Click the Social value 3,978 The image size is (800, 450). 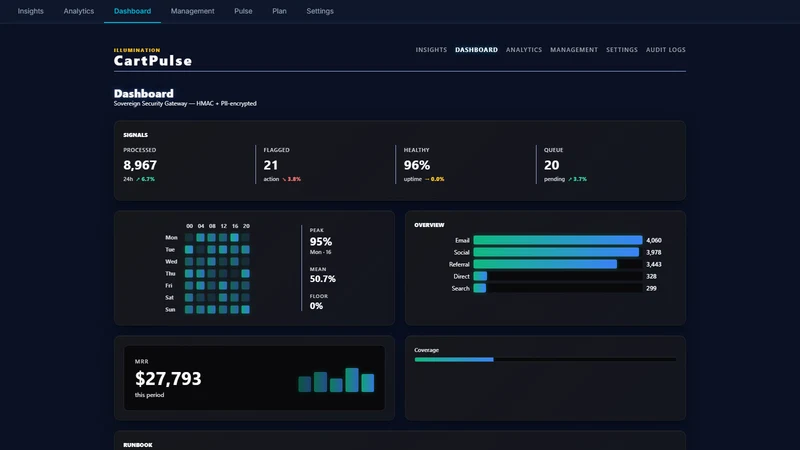[654, 252]
